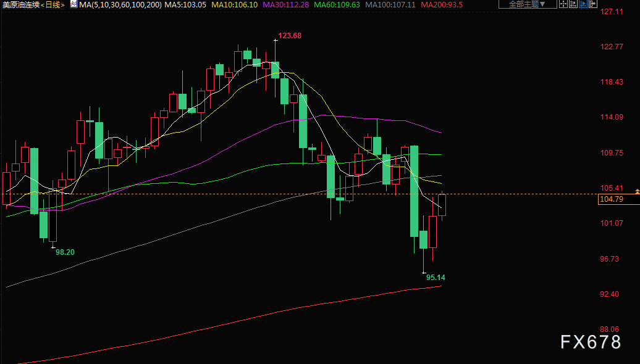The width and height of the screenshot is (640, 364).
Task: Click the 日线 period label
Action: [x=53, y=5]
